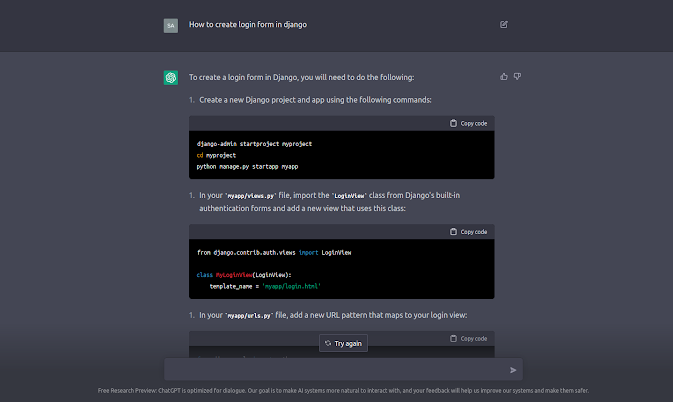This screenshot has width=673, height=402.
Task: Click 'Create a new Django project and app' step
Action: pos(315,100)
